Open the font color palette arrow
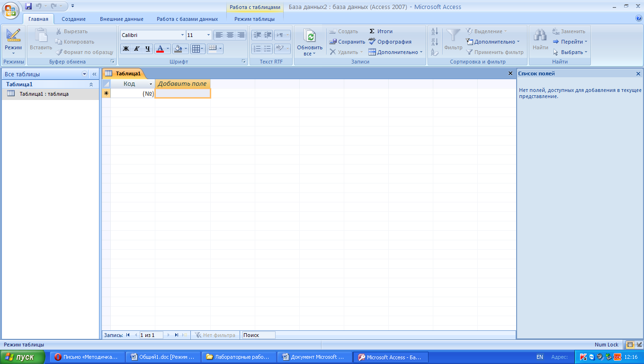644x364 pixels. coord(168,48)
